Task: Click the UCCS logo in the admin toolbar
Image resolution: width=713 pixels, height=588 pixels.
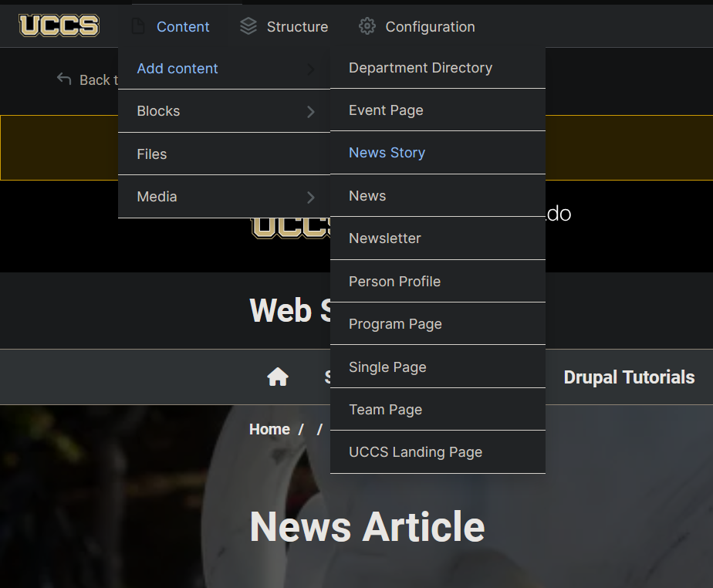Action: coord(59,25)
